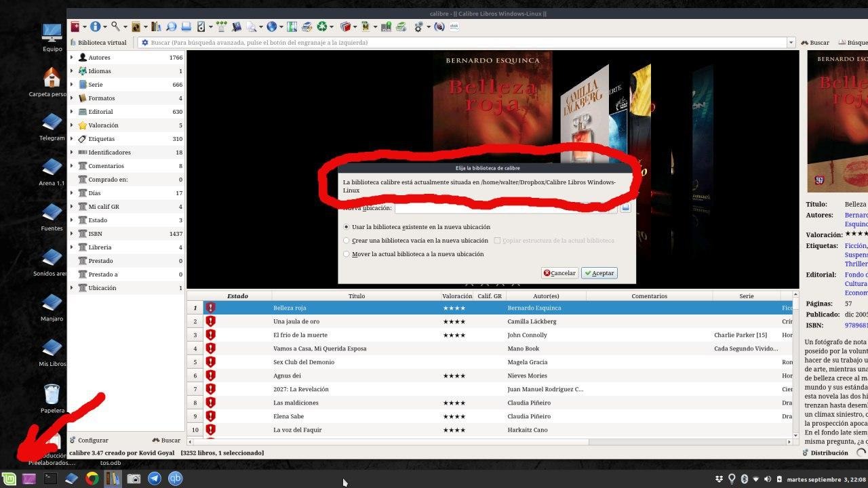The image size is (868, 488).
Task: Click the Add books toolbar icon
Action: (x=75, y=26)
